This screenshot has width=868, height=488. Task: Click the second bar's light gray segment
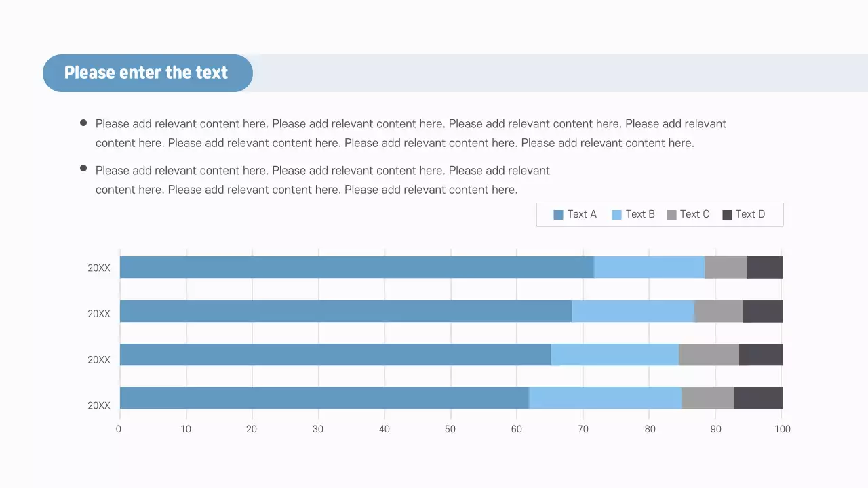pyautogui.click(x=718, y=311)
